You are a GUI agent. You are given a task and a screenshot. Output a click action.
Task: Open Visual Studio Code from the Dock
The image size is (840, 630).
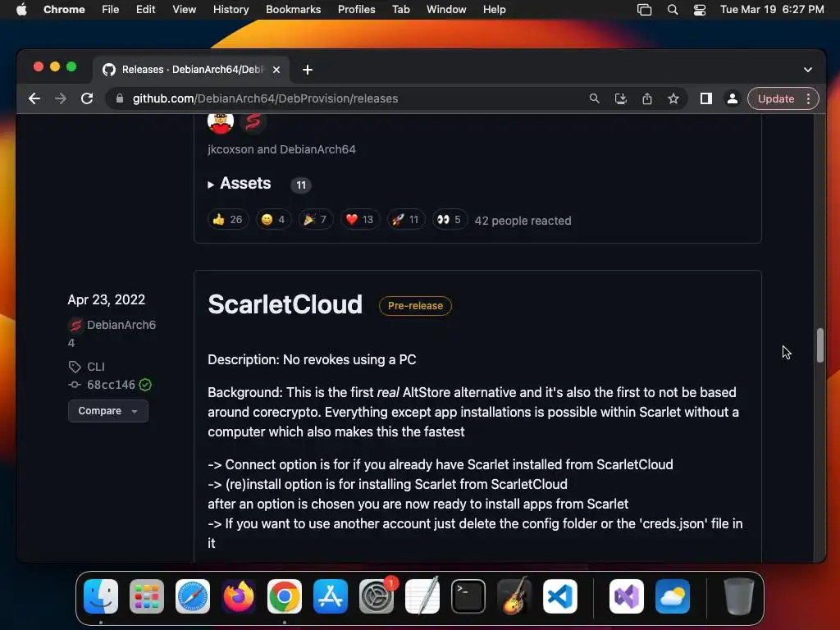559,596
